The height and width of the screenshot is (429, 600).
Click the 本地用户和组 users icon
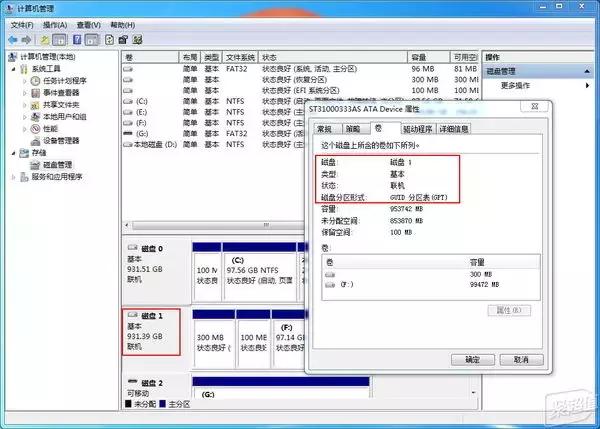coord(35,117)
